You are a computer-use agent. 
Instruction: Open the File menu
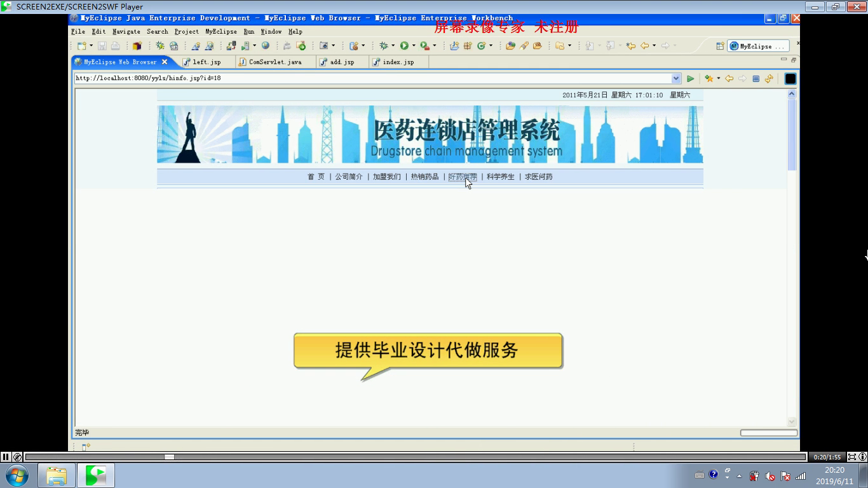pyautogui.click(x=78, y=31)
